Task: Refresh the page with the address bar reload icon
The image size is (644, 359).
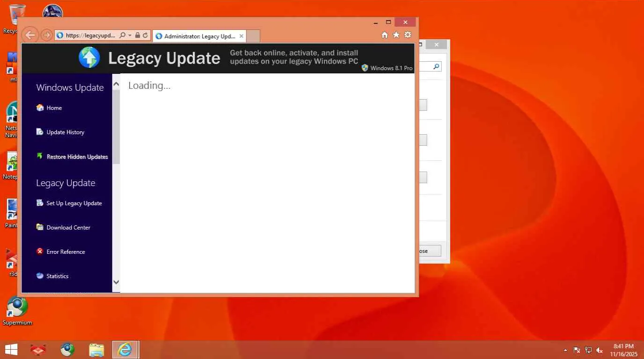Action: pyautogui.click(x=145, y=35)
